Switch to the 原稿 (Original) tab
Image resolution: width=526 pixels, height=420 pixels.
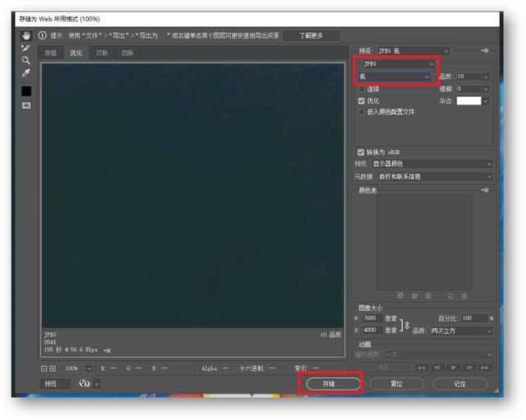pyautogui.click(x=51, y=53)
